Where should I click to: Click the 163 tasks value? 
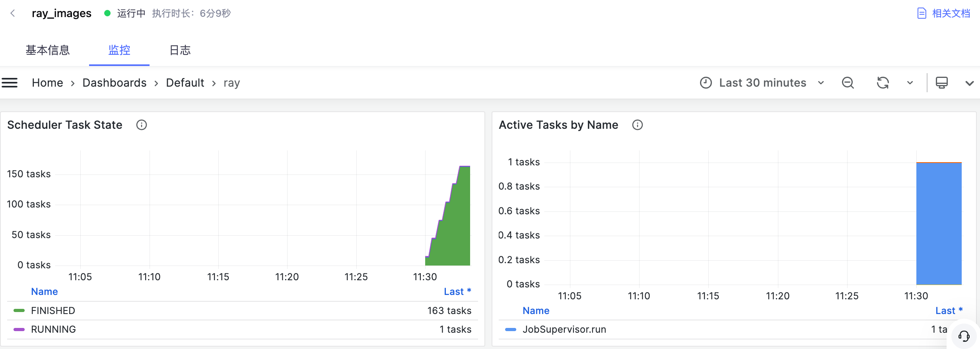tap(449, 310)
